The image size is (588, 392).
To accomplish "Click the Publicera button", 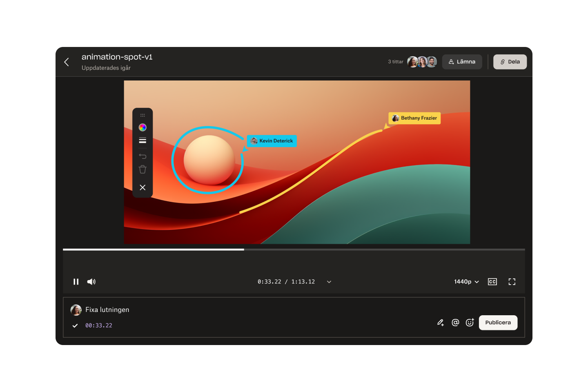I will coord(498,323).
